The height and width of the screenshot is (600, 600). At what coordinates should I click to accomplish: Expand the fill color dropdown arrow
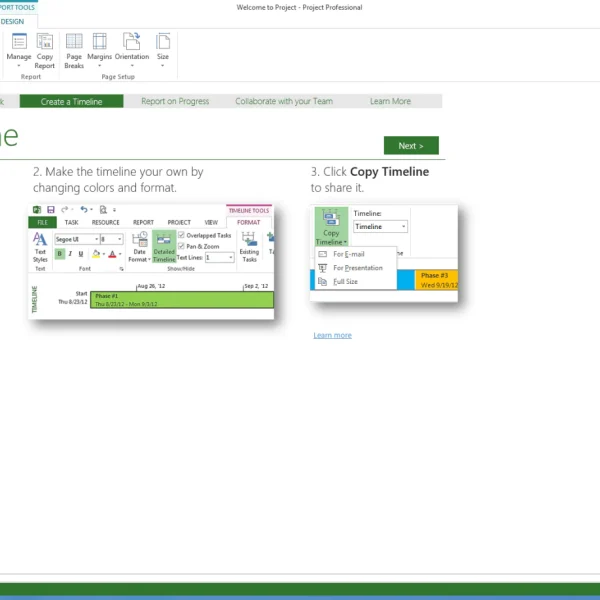point(104,254)
